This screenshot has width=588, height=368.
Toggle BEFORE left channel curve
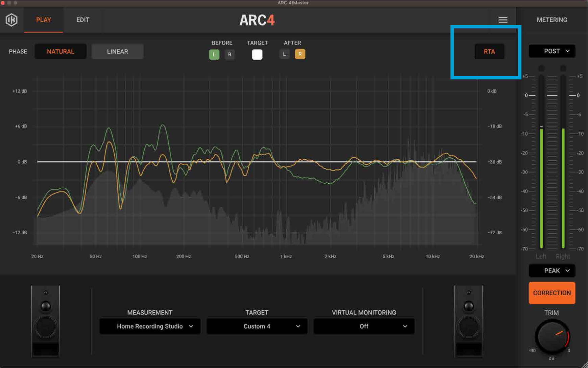(214, 54)
